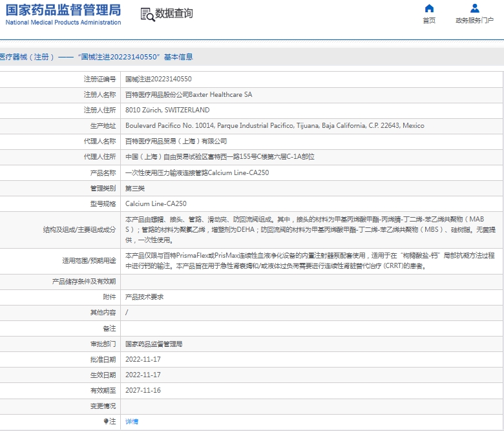Select the 产品技术要求 attachment value
This screenshot has height=436, width=504.
144,297
